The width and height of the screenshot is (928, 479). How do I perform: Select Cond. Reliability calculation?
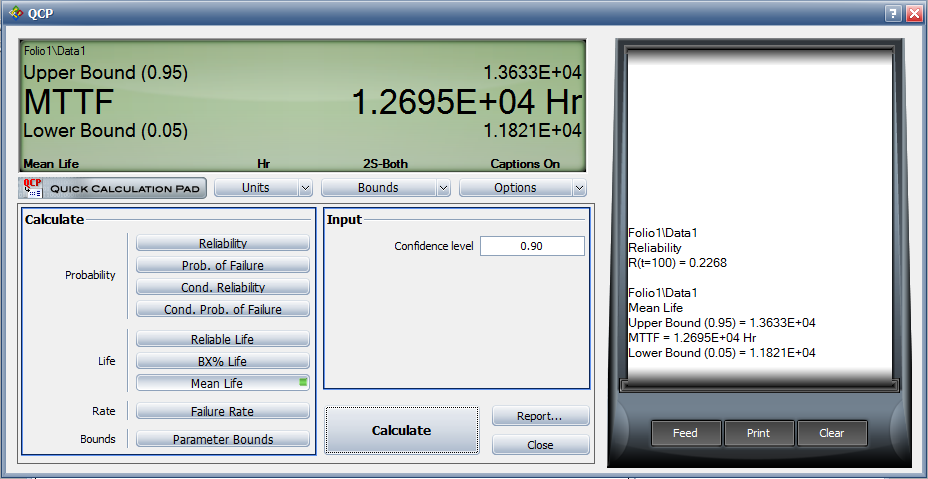click(223, 287)
